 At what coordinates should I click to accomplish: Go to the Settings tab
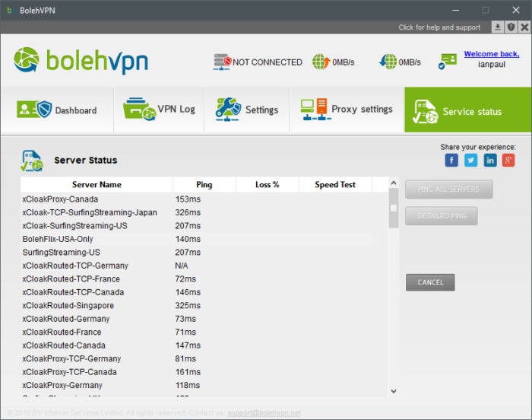(x=247, y=110)
